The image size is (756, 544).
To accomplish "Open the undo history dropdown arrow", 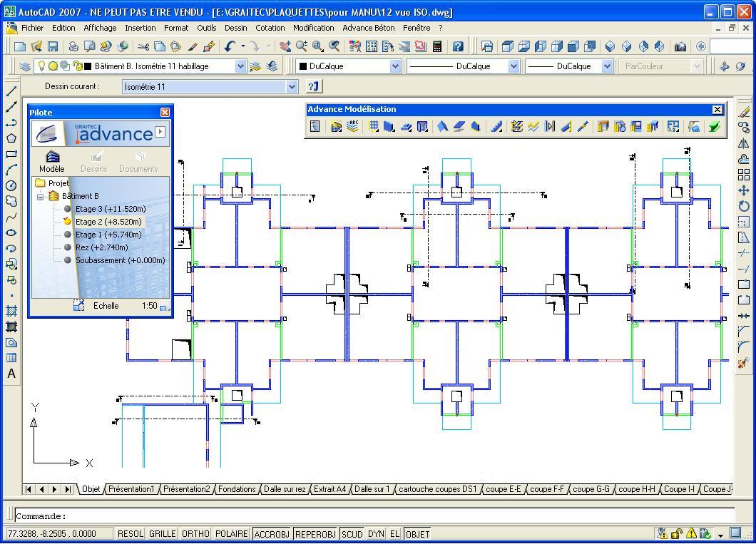I will 243,46.
